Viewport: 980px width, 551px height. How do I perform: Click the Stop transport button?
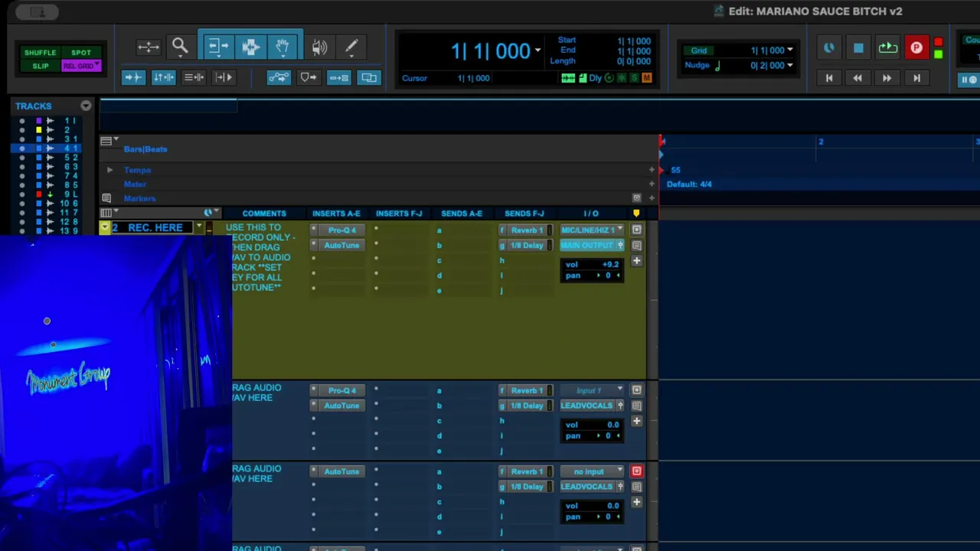[x=858, y=48]
